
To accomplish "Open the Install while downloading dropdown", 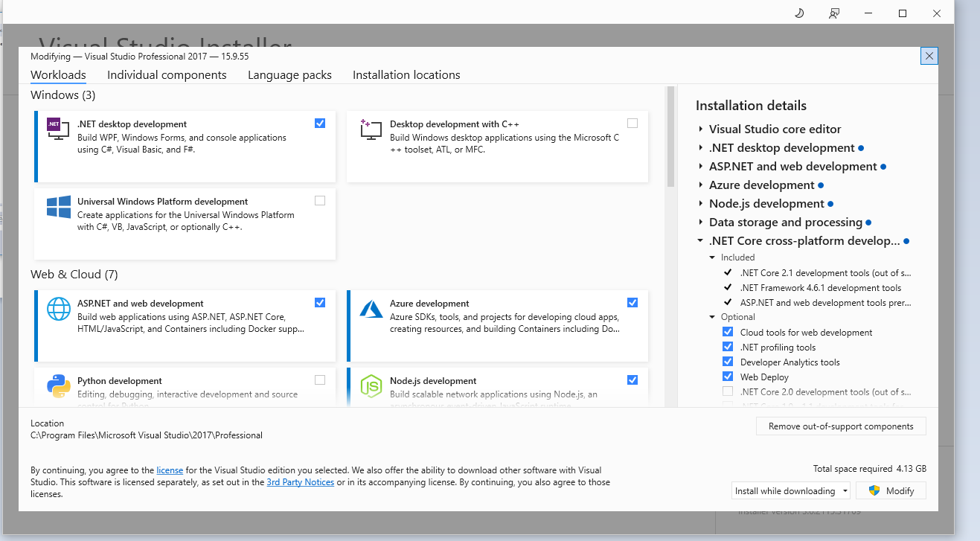I will click(791, 490).
